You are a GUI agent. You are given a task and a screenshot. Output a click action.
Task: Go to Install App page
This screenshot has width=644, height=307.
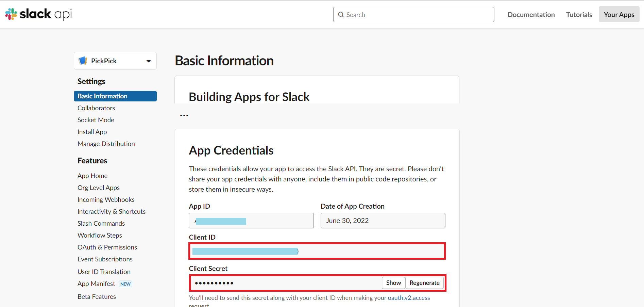(92, 132)
